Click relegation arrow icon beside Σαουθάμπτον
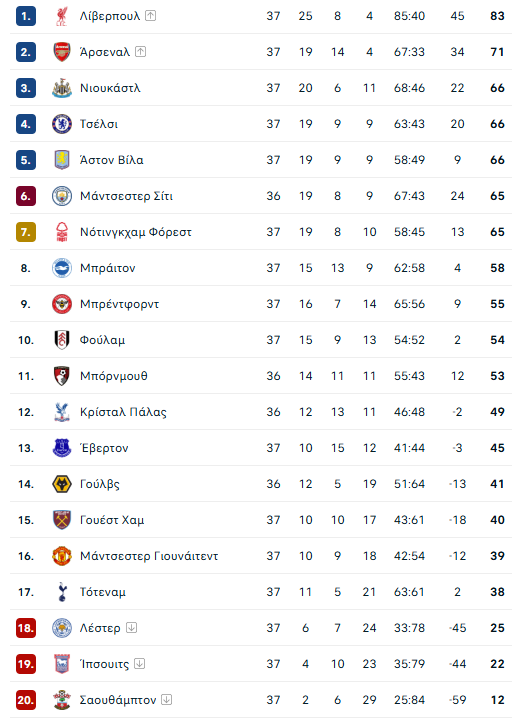 coord(167,699)
